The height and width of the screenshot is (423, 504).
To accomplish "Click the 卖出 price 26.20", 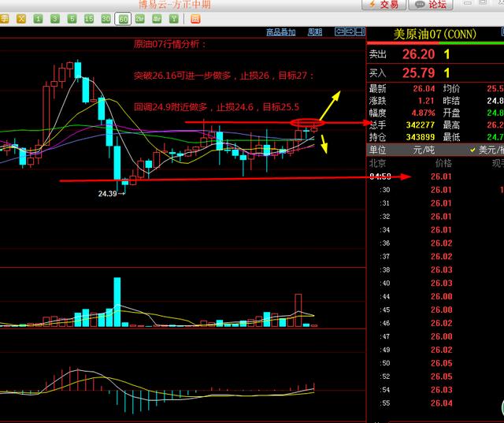I will (418, 54).
